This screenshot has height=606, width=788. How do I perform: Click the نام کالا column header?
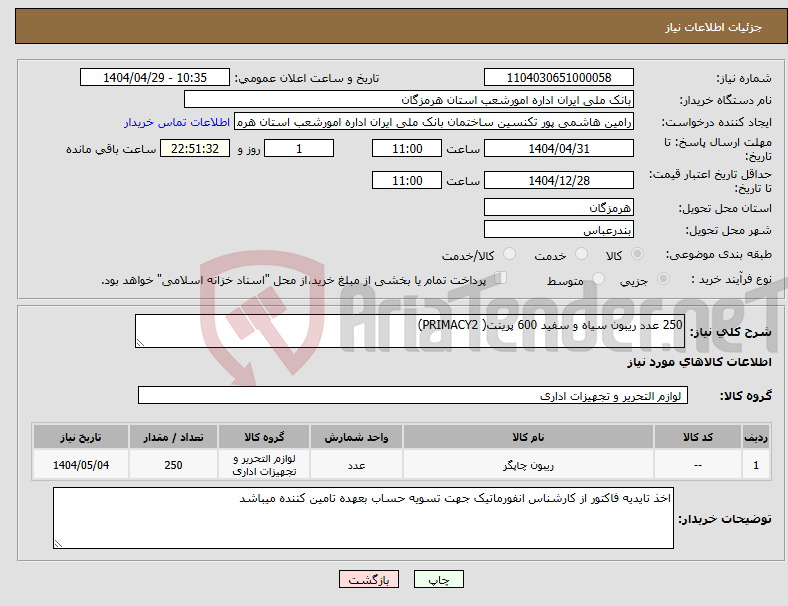pyautogui.click(x=528, y=437)
